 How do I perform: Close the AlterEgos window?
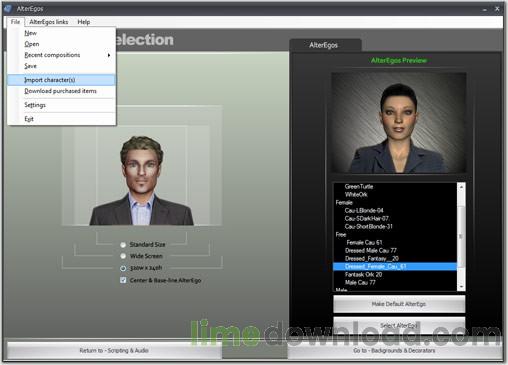497,9
